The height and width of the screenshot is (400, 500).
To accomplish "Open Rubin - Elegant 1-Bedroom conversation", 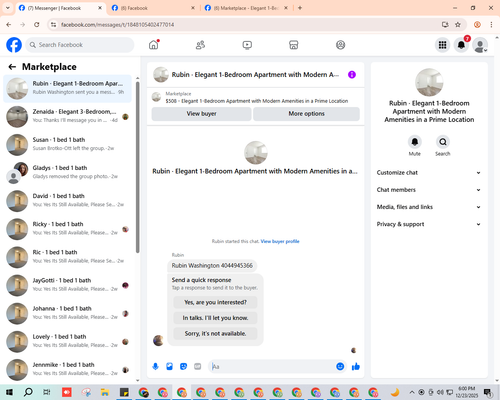I will (67, 88).
